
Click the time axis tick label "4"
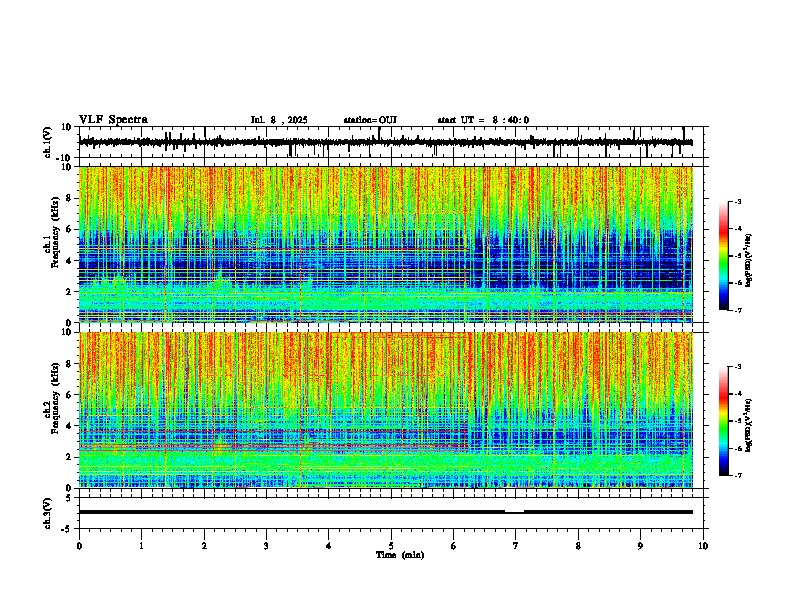(328, 546)
